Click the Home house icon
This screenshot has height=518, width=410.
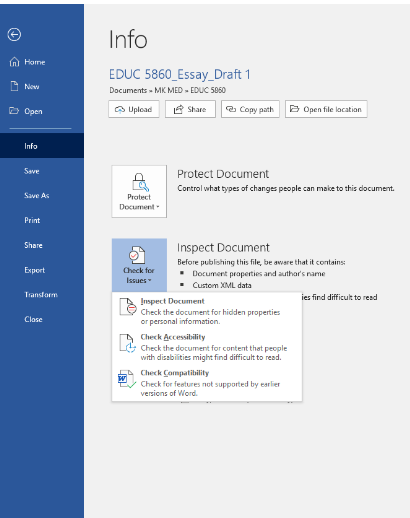(14, 62)
